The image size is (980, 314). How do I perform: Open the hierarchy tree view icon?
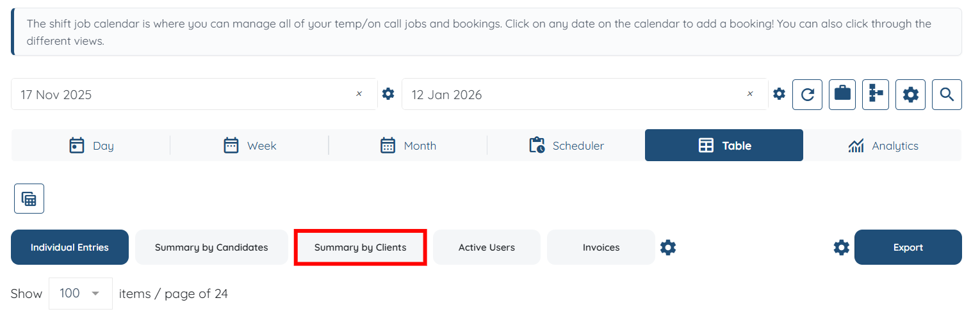[876, 95]
